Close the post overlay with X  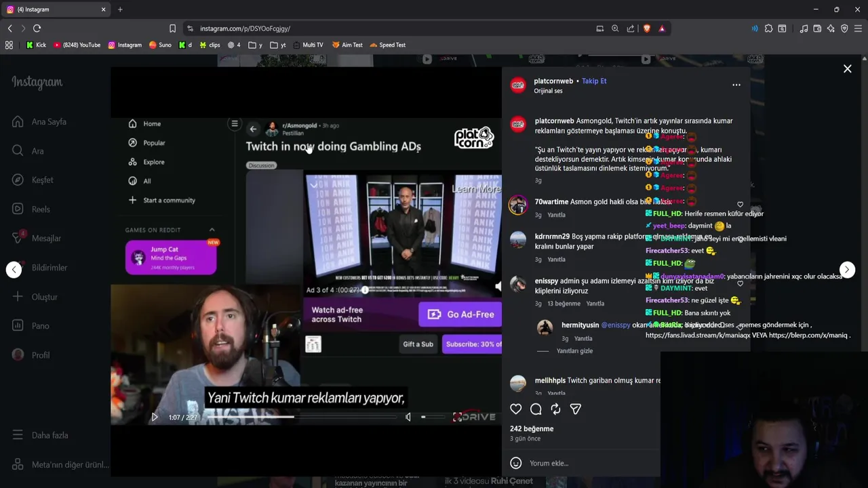click(x=847, y=68)
